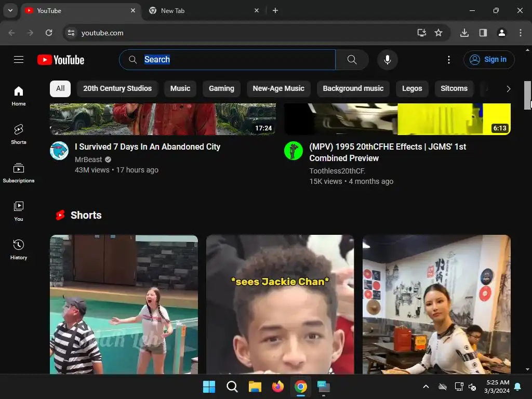
Task: Click the install YouTube app icon
Action: click(x=421, y=33)
